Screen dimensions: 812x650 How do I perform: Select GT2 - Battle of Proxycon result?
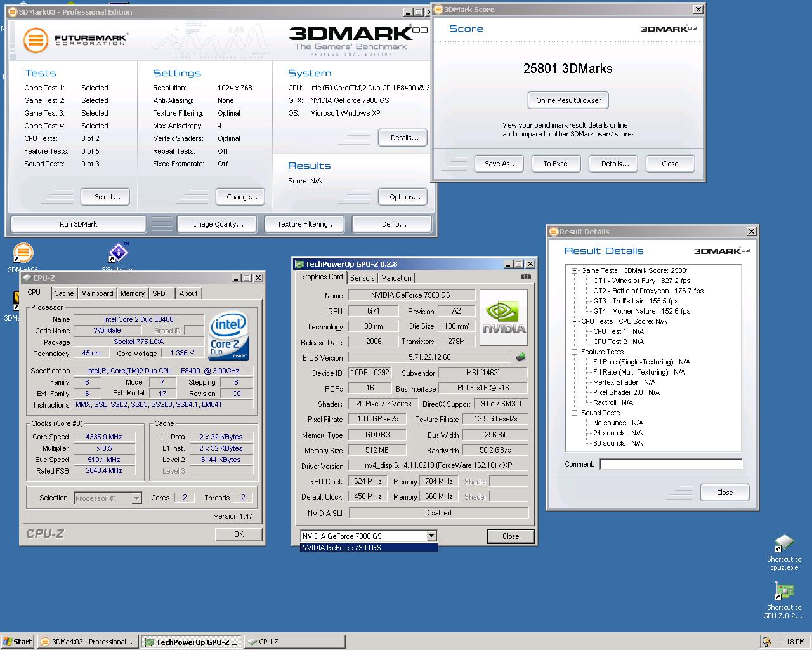648,291
